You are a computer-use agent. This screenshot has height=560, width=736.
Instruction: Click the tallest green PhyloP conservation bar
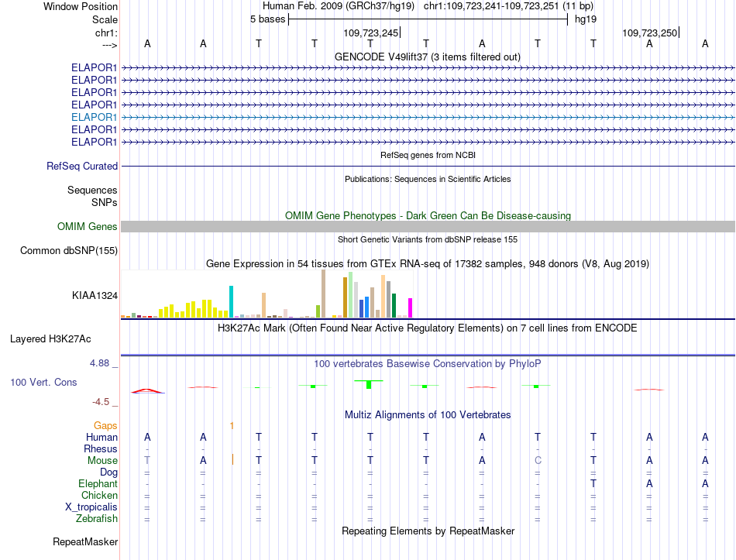[x=369, y=384]
